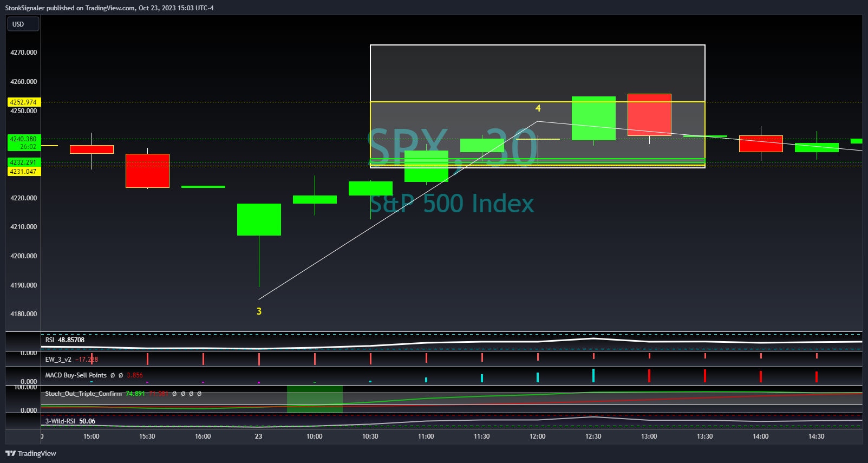Click the 4200.000 price axis value
The height and width of the screenshot is (463, 868).
(x=24, y=256)
